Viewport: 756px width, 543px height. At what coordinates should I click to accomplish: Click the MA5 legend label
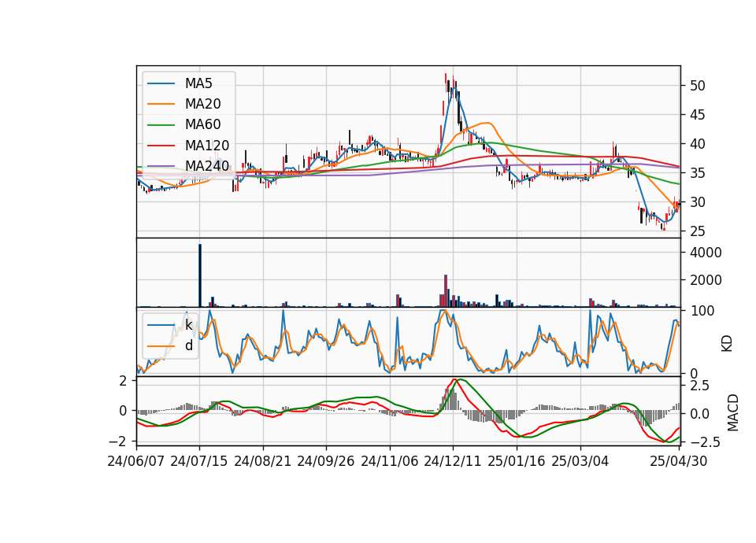(198, 83)
